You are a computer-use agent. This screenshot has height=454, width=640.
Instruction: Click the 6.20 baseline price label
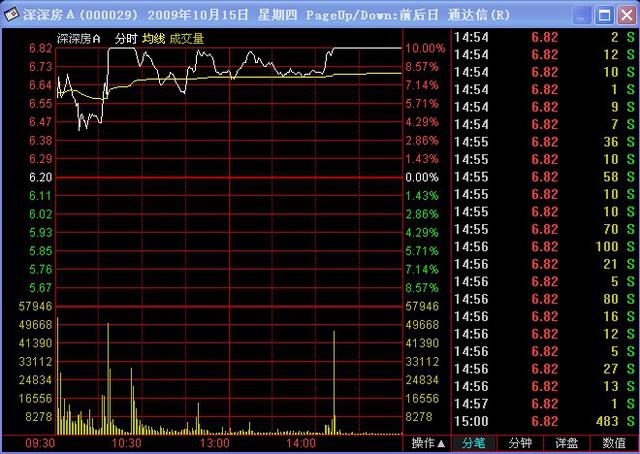[x=40, y=177]
